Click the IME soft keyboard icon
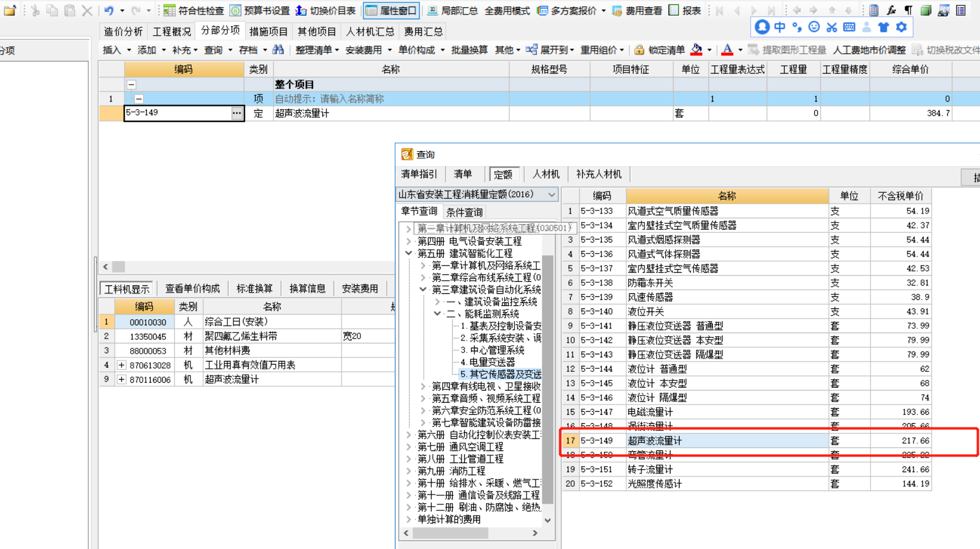The width and height of the screenshot is (980, 549). tap(849, 27)
